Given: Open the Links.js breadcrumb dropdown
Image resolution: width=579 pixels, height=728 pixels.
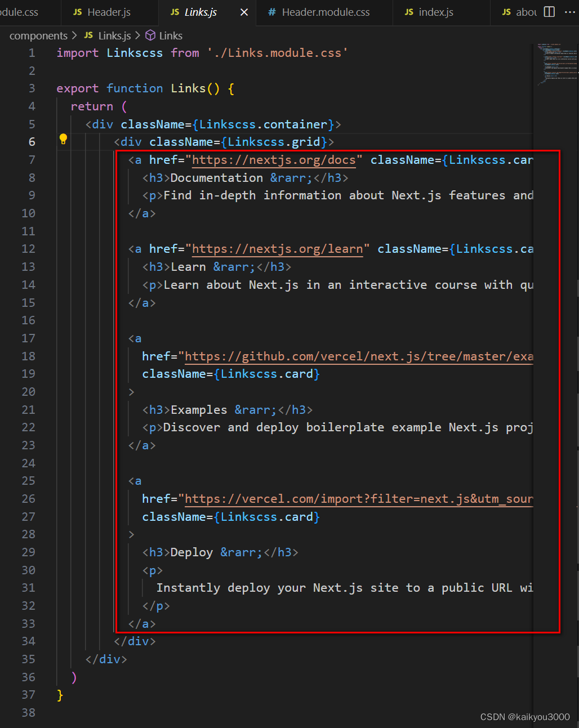Looking at the screenshot, I should (114, 35).
